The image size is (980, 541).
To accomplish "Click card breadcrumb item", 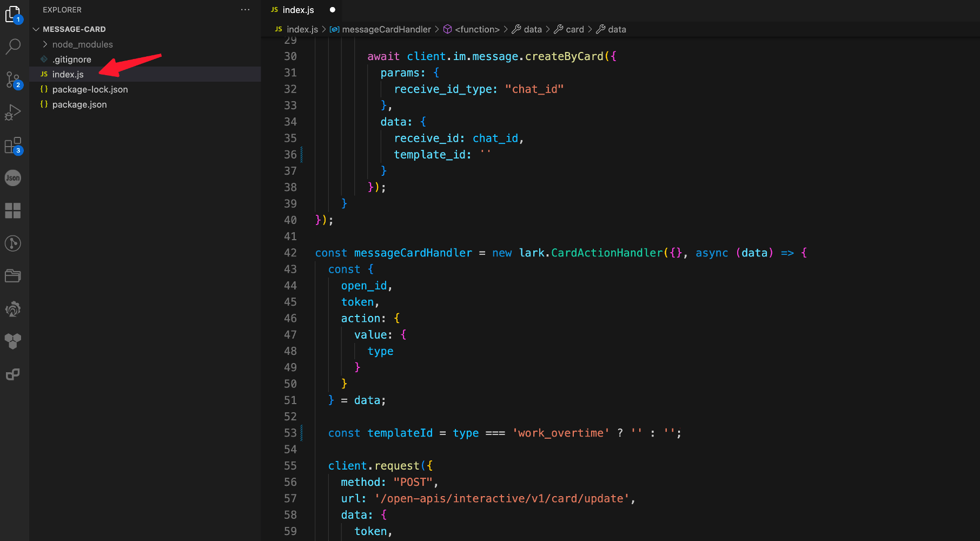I will tap(574, 29).
